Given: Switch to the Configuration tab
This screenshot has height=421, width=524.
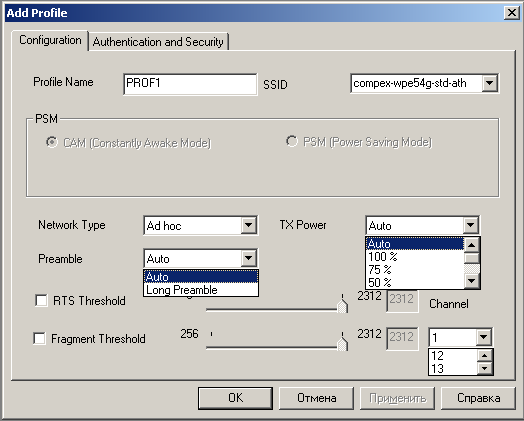Looking at the screenshot, I should pos(50,40).
